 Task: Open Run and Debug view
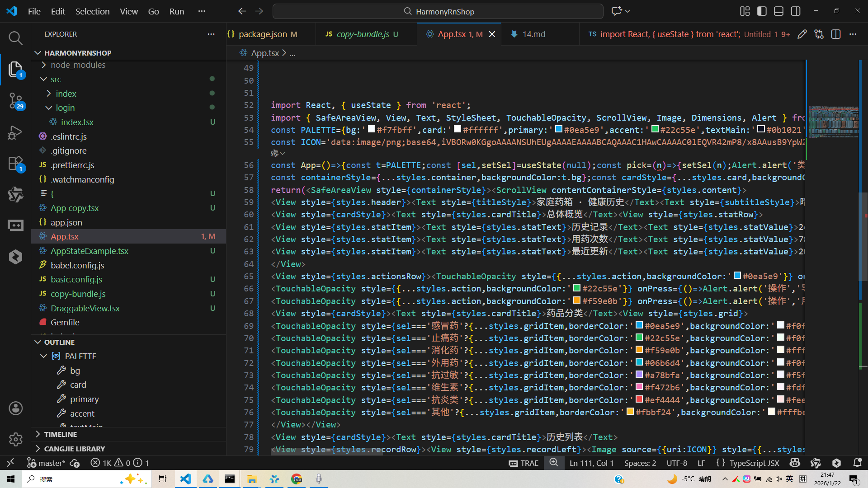[x=15, y=132]
